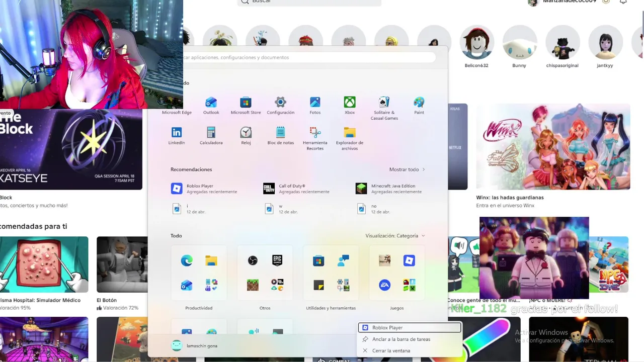Image resolution: width=644 pixels, height=362 pixels.
Task: Open chispasoriginal friend avatar in Roblox
Action: click(x=562, y=42)
